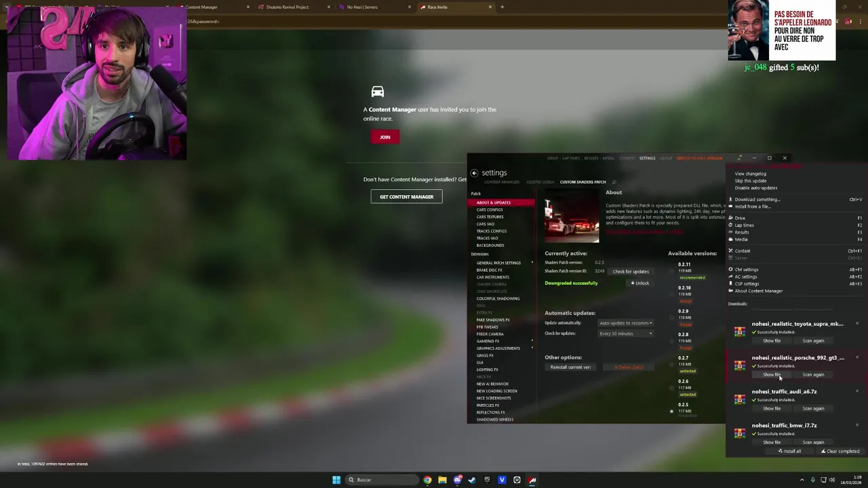The width and height of the screenshot is (868, 488).
Task: Select version 0.2.7 radio button
Action: point(672,364)
